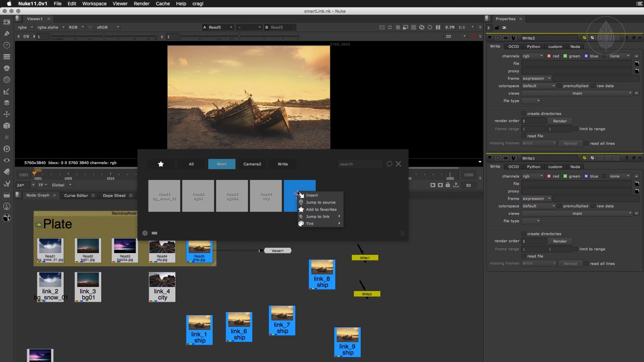Toggle the red channel checkbox in Write2
Screen dimensions: 644x362
pos(549,56)
